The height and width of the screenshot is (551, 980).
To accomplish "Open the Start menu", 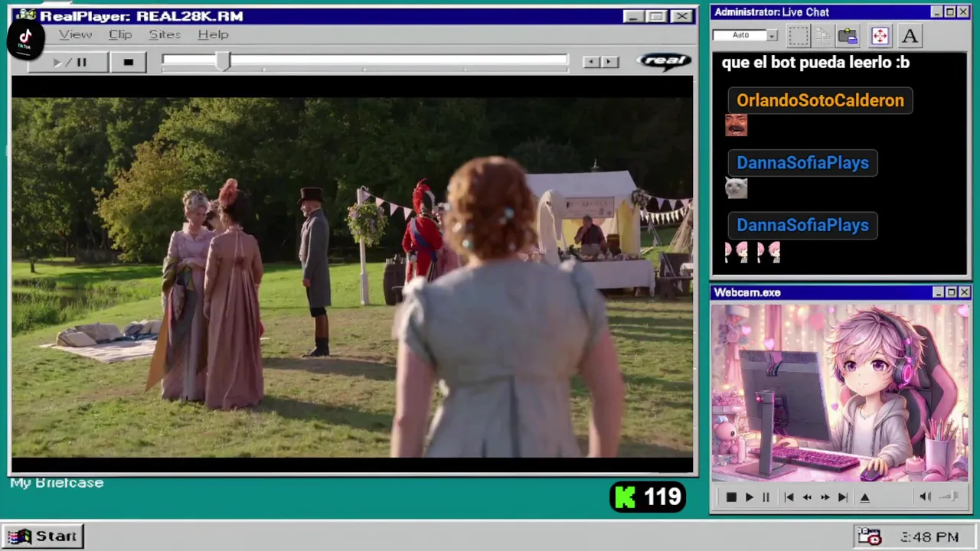I will (x=43, y=536).
